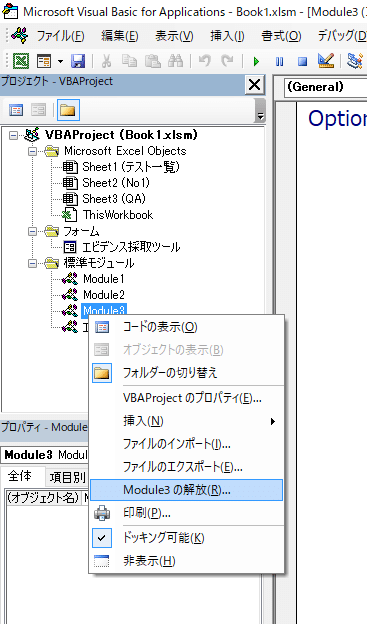The height and width of the screenshot is (624, 367).
Task: Select Sheet1 (テスト一覧) in the tree
Action: (131, 167)
